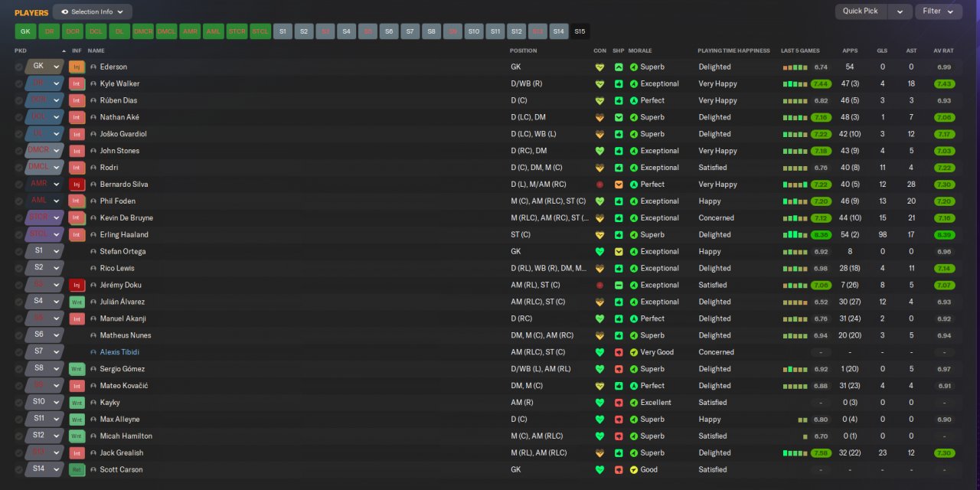Toggle picked checkmark for Max Alleyne
Viewport: 980px width, 490px height.
coord(18,420)
